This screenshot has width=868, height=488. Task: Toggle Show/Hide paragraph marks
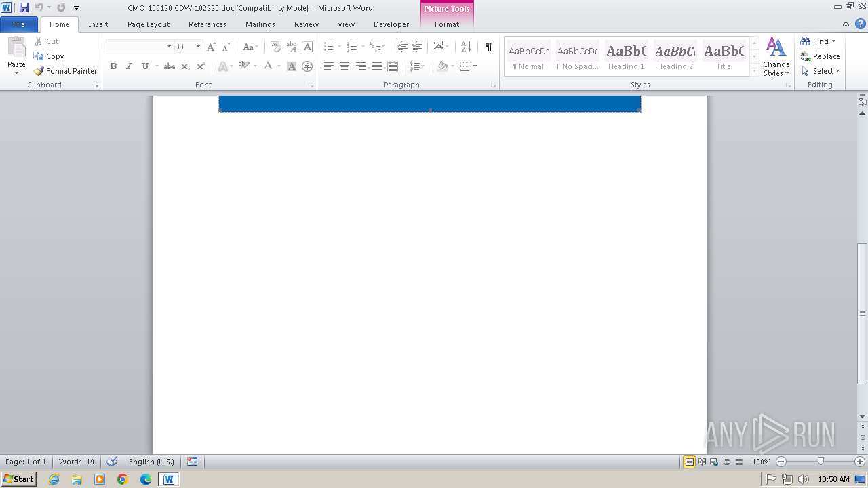(488, 47)
